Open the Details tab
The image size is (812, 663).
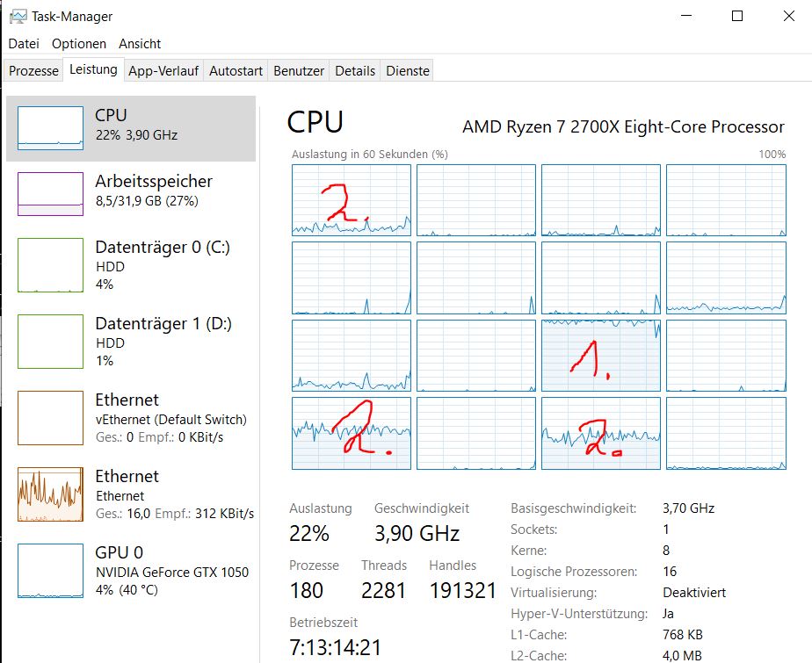tap(355, 71)
